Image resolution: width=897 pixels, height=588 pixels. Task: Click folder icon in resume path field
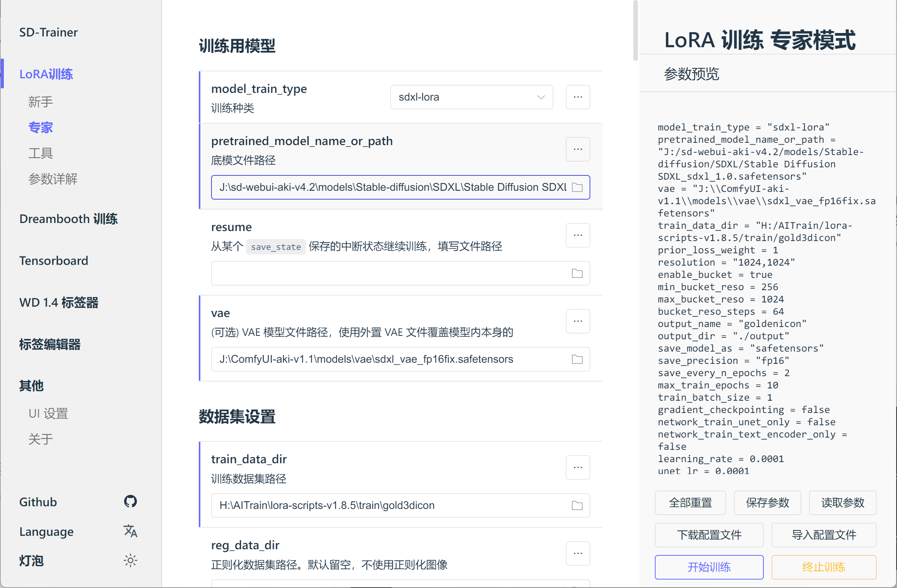[577, 273]
